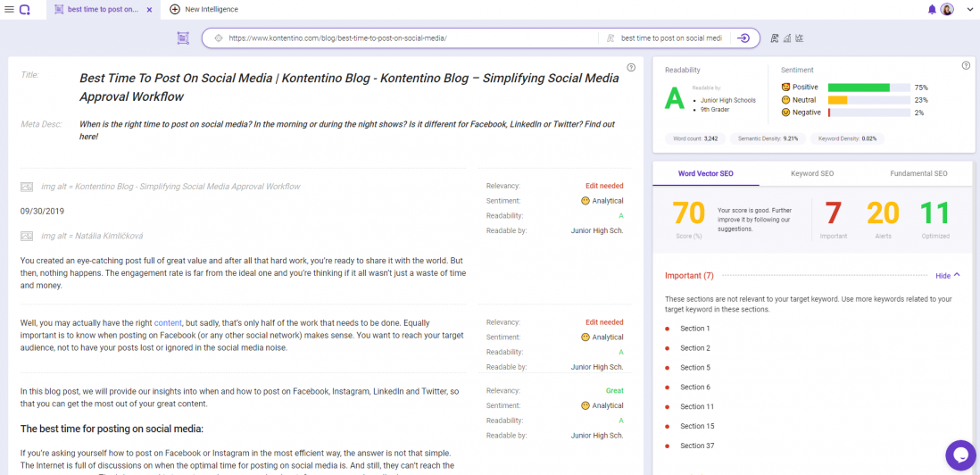Submit analysis with the arrow button
This screenshot has width=980, height=475.
(x=743, y=38)
